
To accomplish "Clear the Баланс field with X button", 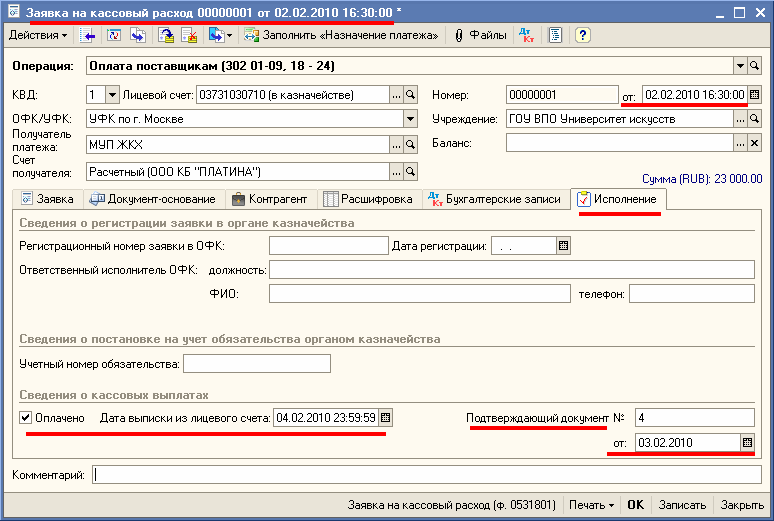I will [x=755, y=143].
